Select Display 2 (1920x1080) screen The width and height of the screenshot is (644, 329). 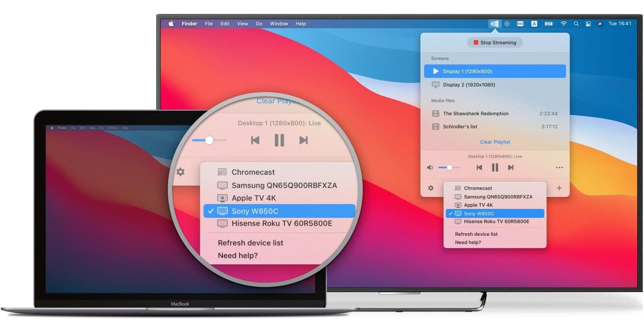(495, 85)
